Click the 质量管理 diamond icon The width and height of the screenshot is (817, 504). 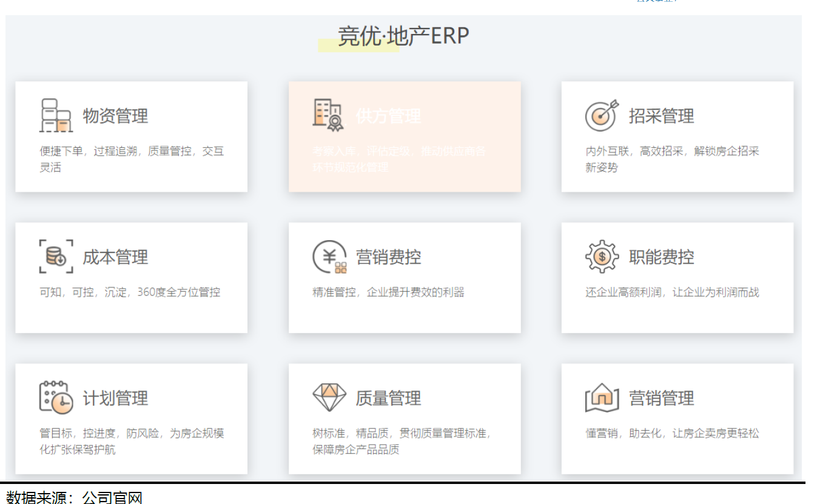coord(329,397)
